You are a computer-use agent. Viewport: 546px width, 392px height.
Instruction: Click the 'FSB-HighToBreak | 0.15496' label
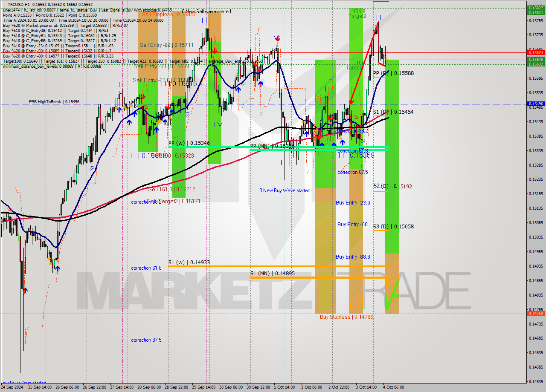pos(54,102)
